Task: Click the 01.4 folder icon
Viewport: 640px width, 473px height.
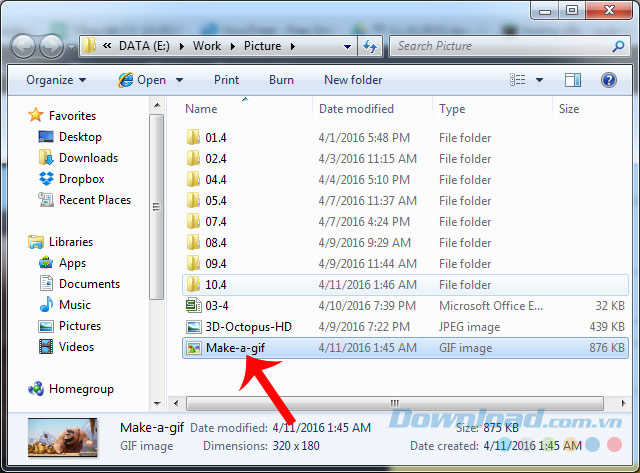Action: coord(193,137)
